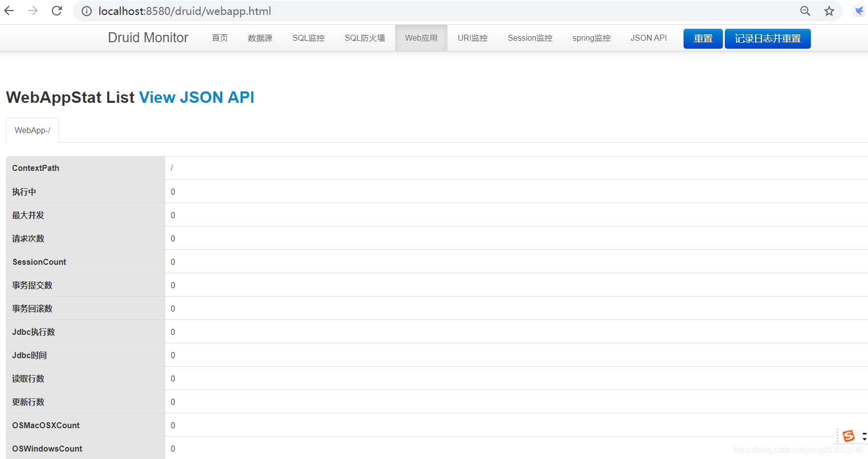
Task: Open the SQL防火墙 menu item
Action: point(365,38)
